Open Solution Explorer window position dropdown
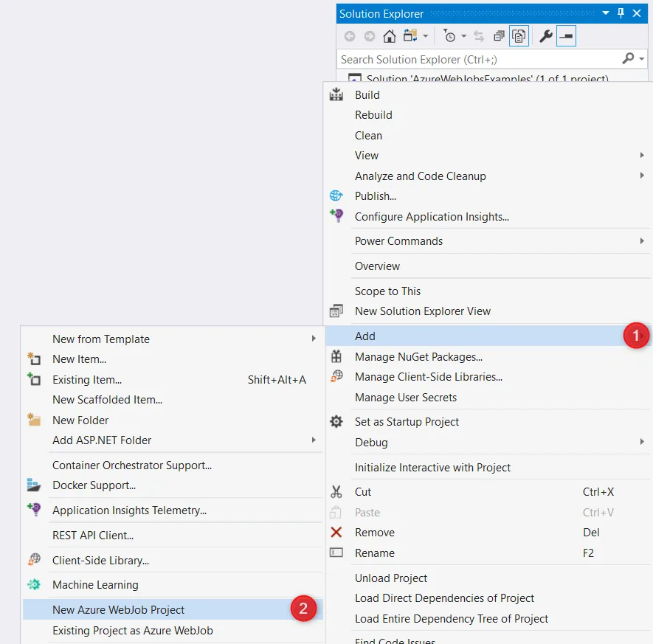The width and height of the screenshot is (653, 644). [x=606, y=13]
